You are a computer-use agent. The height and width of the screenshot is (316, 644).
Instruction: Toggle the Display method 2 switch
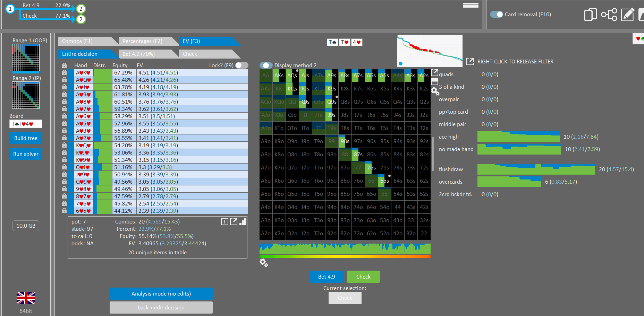point(266,65)
